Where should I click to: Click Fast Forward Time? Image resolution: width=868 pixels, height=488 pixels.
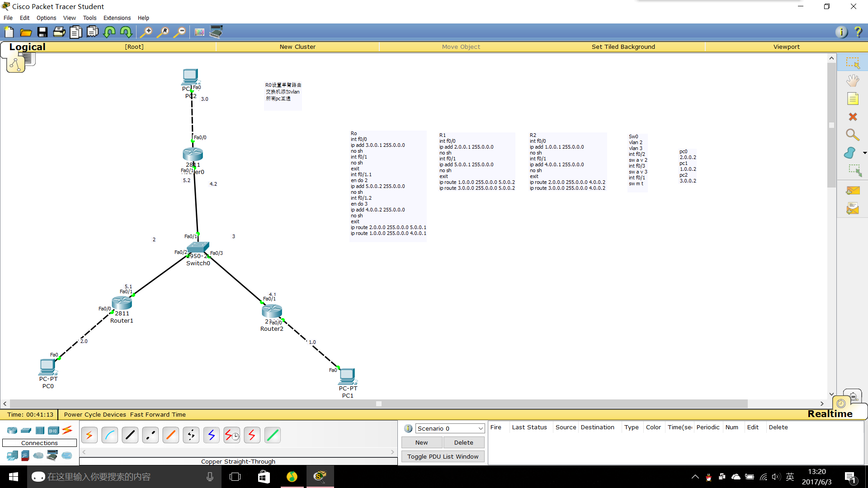coord(158,414)
